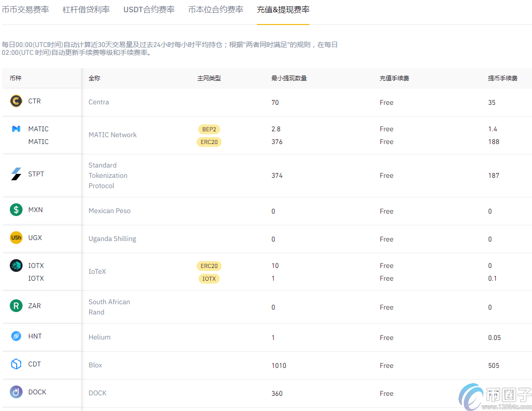
Task: Click the 全称 column header
Action: [x=94, y=78]
